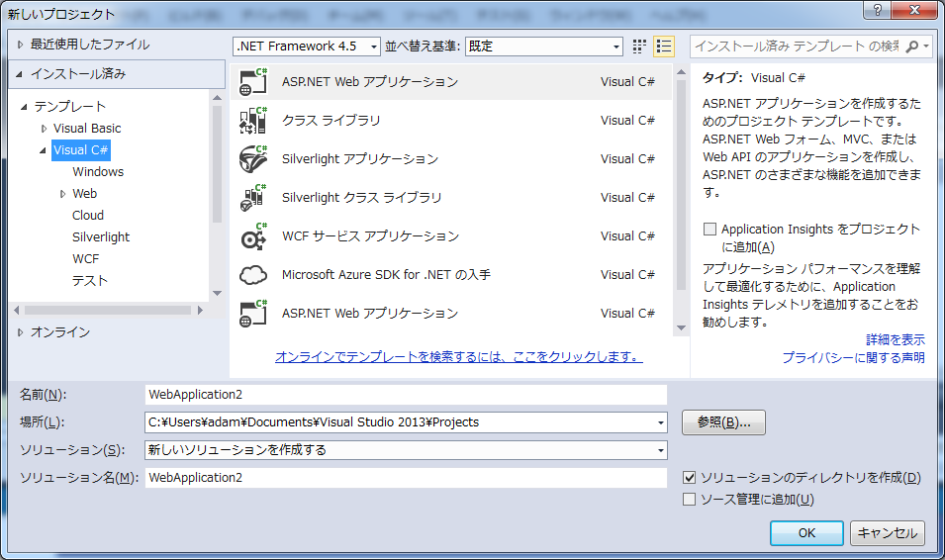Switch to medium list view
This screenshot has width=945, height=560.
pyautogui.click(x=664, y=47)
